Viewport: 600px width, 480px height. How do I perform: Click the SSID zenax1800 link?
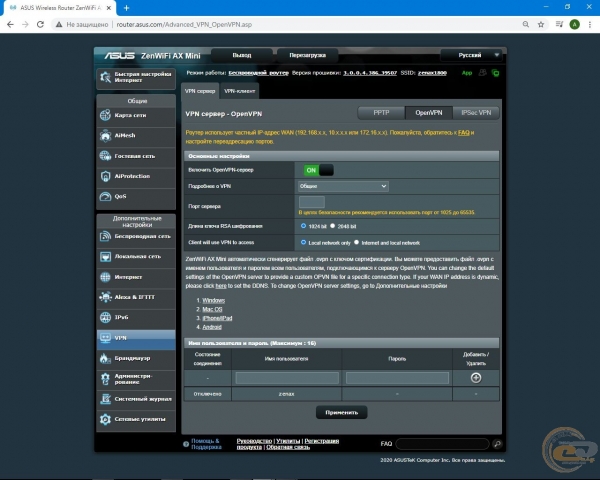click(432, 73)
